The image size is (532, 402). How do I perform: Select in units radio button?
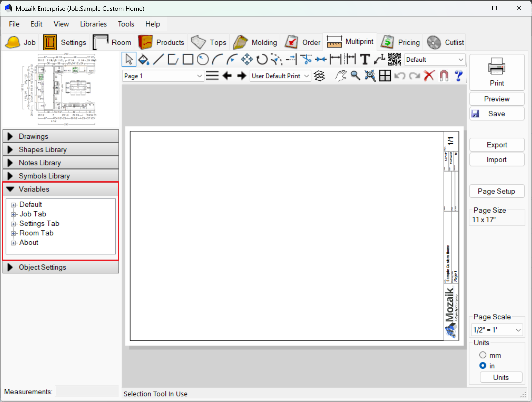coord(482,366)
